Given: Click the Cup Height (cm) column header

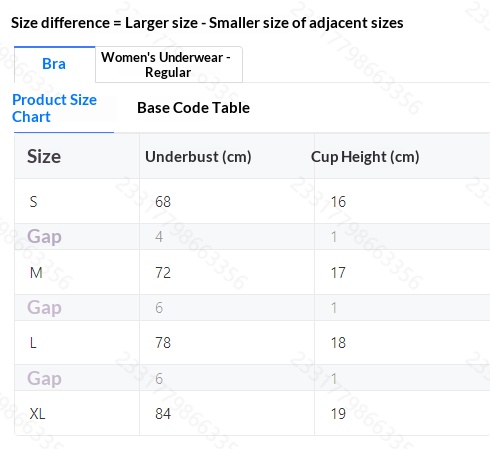Looking at the screenshot, I should [365, 157].
